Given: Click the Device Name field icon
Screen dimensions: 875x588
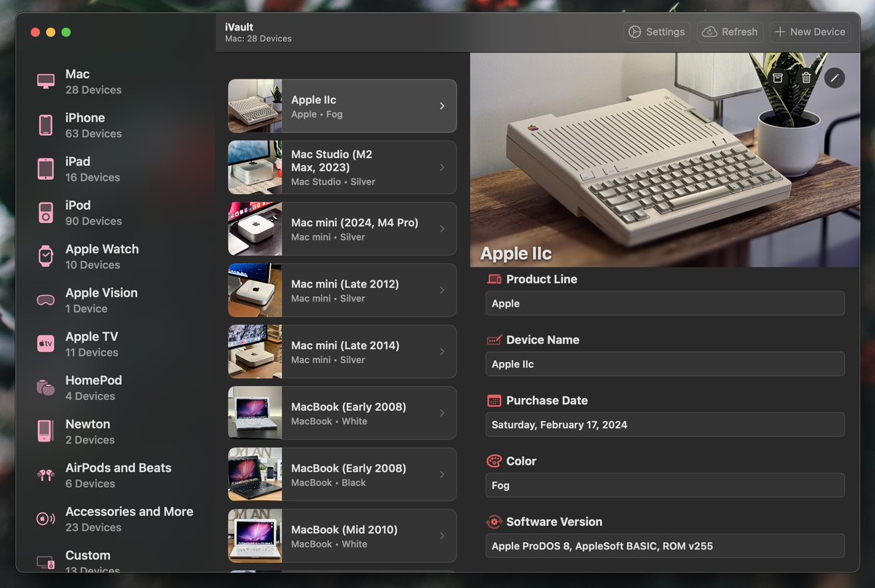Looking at the screenshot, I should (494, 340).
